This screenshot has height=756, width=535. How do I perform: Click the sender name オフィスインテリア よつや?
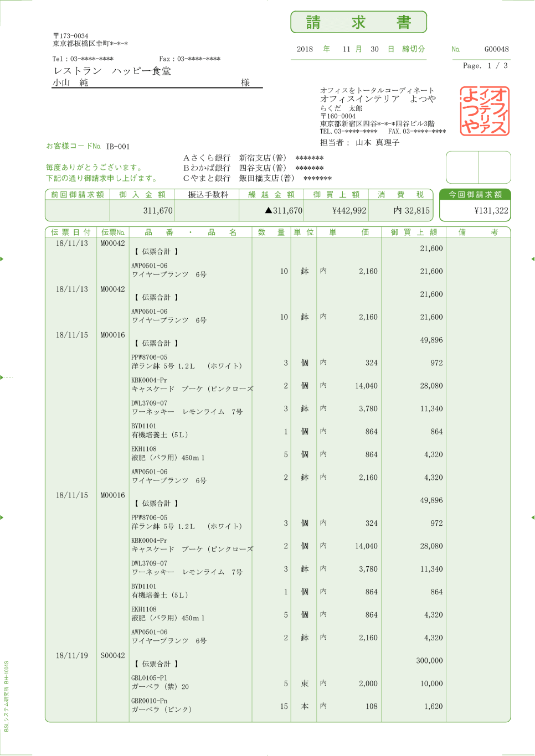[378, 99]
